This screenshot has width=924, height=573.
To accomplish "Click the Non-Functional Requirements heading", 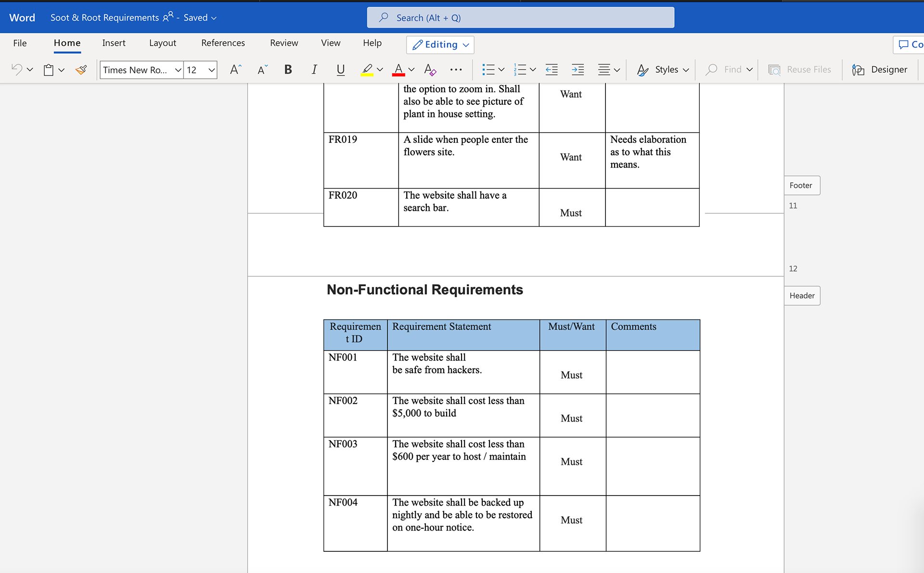I will pyautogui.click(x=424, y=290).
